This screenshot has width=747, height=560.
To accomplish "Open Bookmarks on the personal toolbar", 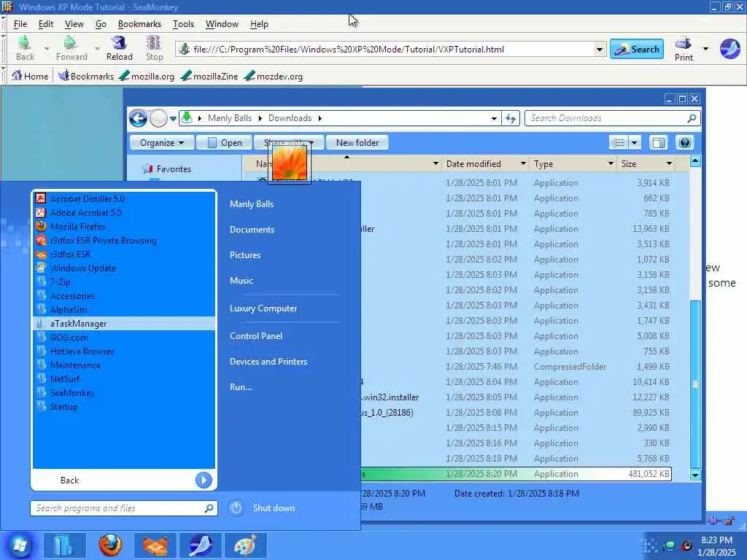I will [x=86, y=76].
